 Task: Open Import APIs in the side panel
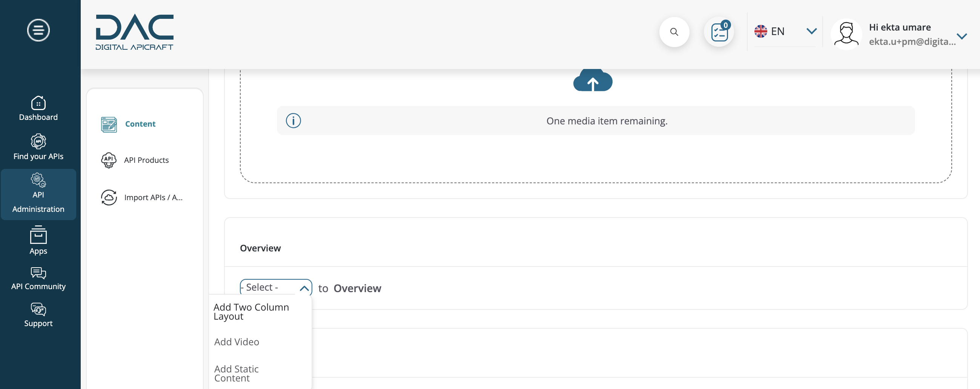[153, 198]
